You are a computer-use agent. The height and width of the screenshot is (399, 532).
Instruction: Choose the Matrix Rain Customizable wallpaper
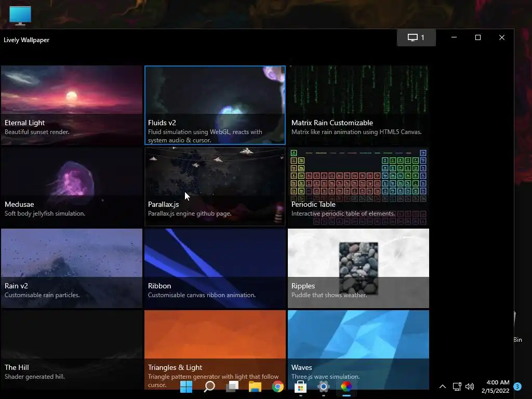(x=358, y=105)
